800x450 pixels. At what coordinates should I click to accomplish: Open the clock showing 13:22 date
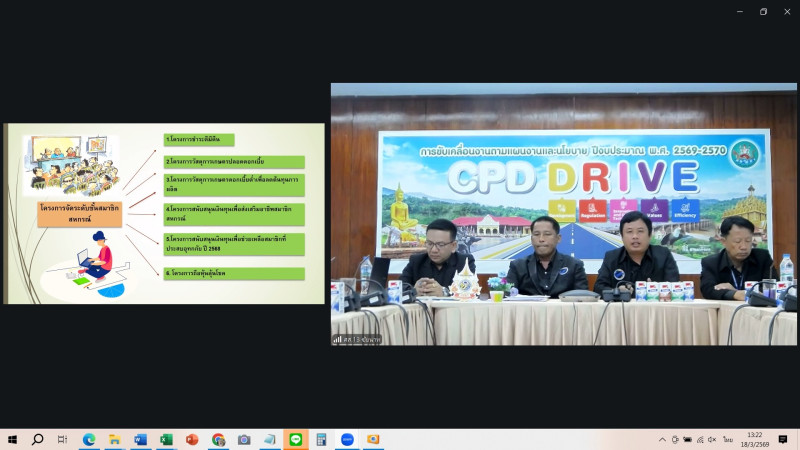click(x=755, y=439)
